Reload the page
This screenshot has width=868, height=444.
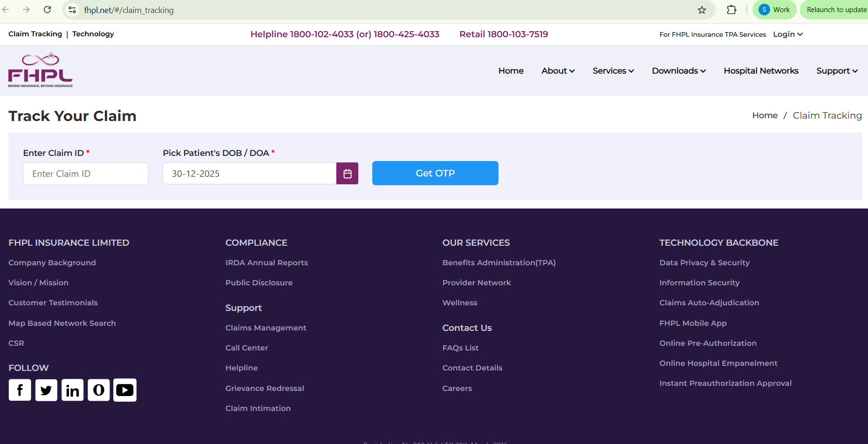click(x=47, y=9)
